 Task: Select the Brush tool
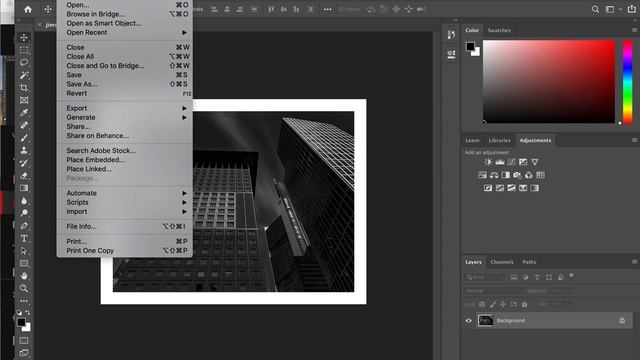[24, 138]
